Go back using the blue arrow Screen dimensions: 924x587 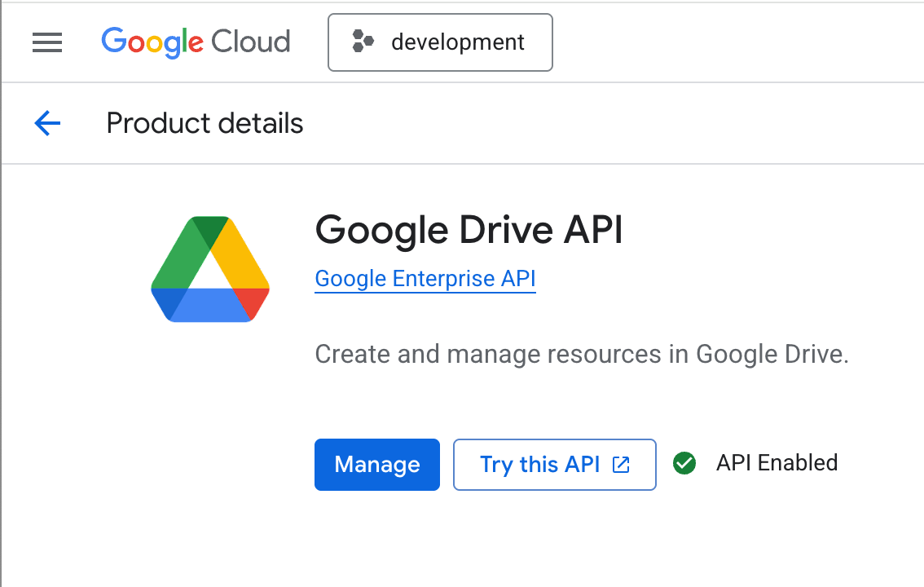tap(47, 123)
